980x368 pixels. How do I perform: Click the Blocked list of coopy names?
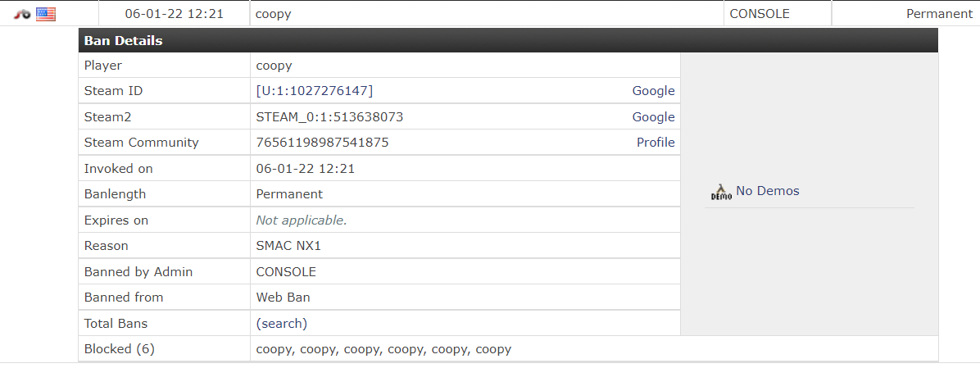click(383, 349)
